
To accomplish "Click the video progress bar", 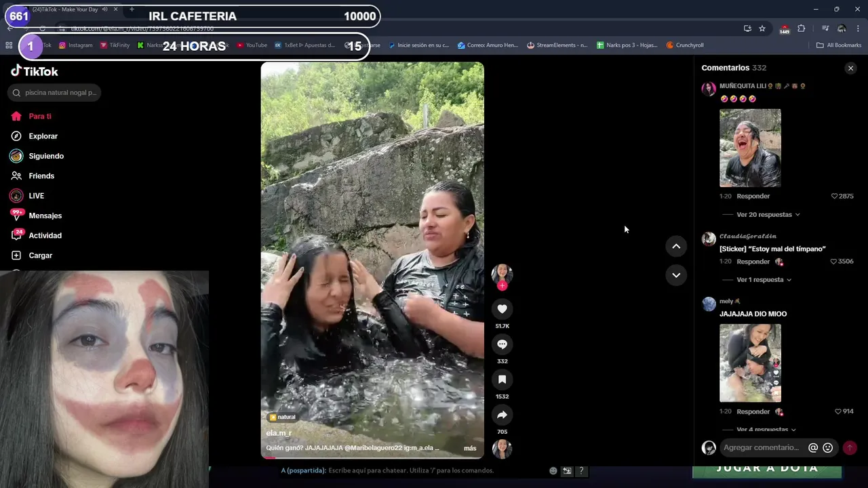I will pyautogui.click(x=372, y=458).
